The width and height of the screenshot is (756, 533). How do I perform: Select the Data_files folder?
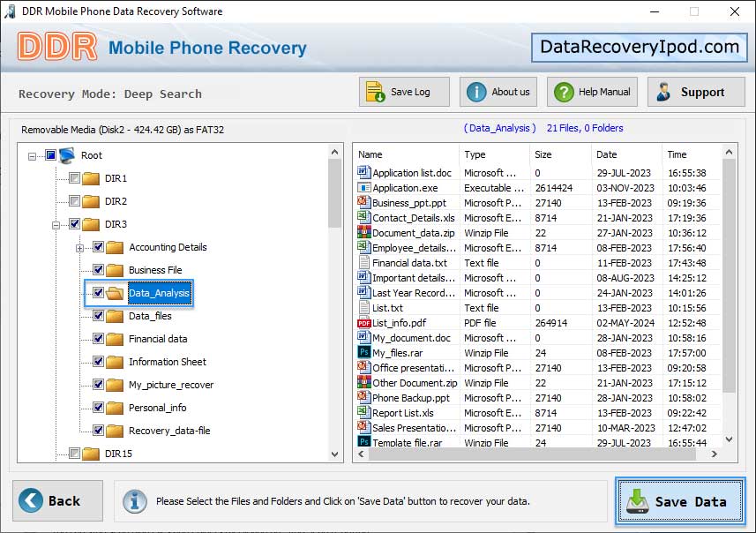click(150, 316)
